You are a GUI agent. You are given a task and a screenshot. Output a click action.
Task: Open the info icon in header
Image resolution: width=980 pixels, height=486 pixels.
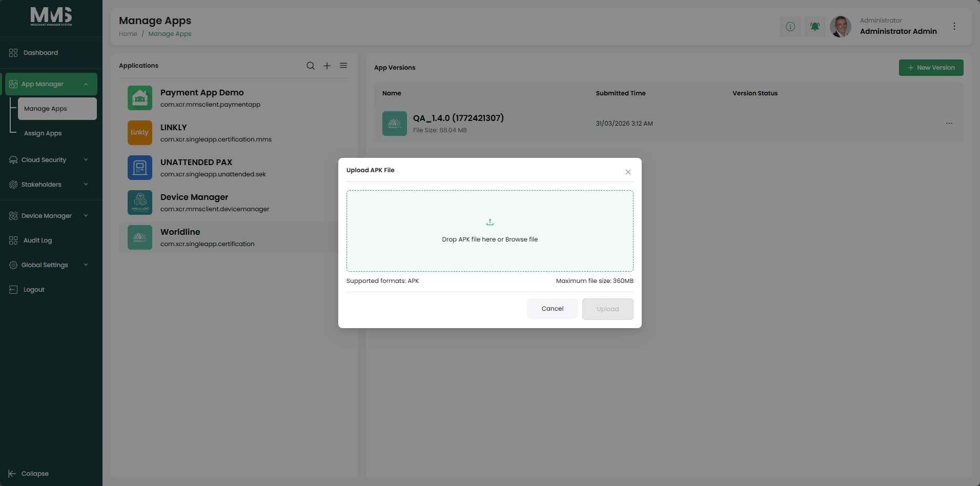pyautogui.click(x=790, y=26)
